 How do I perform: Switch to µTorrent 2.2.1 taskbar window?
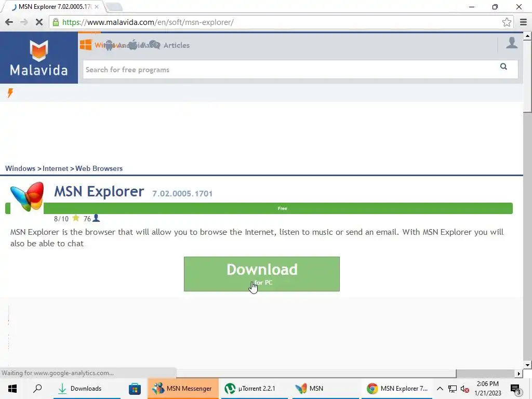(x=255, y=389)
